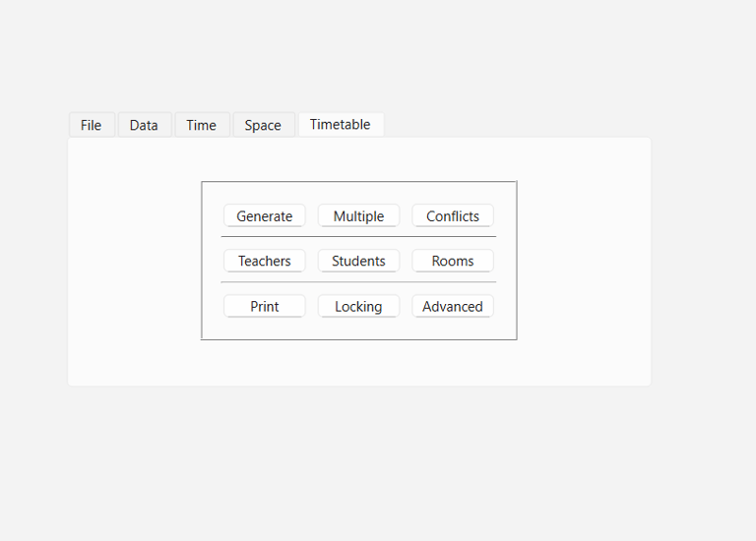The width and height of the screenshot is (756, 541).
Task: Activate the Data tab in the tab bar
Action: [144, 125]
